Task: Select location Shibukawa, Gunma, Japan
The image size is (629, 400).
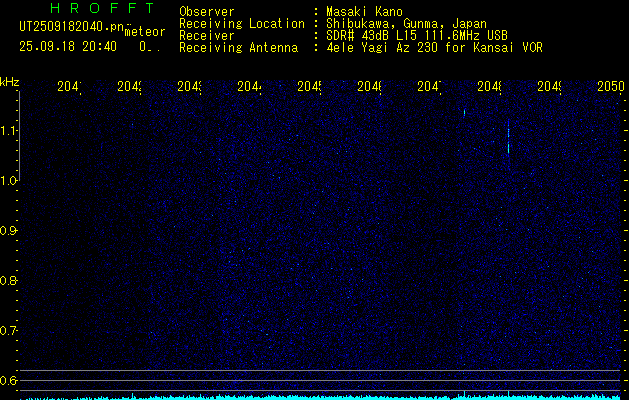Action: tap(406, 24)
